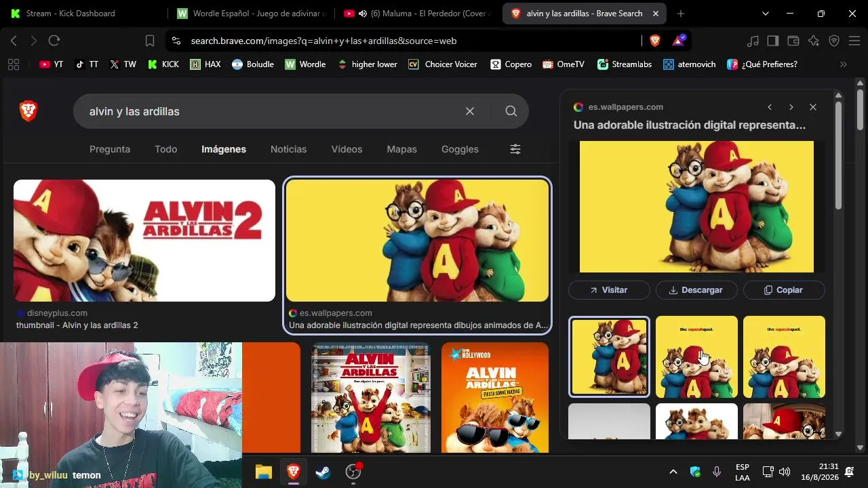
Task: Open the search filter settings sliders icon
Action: tap(515, 149)
